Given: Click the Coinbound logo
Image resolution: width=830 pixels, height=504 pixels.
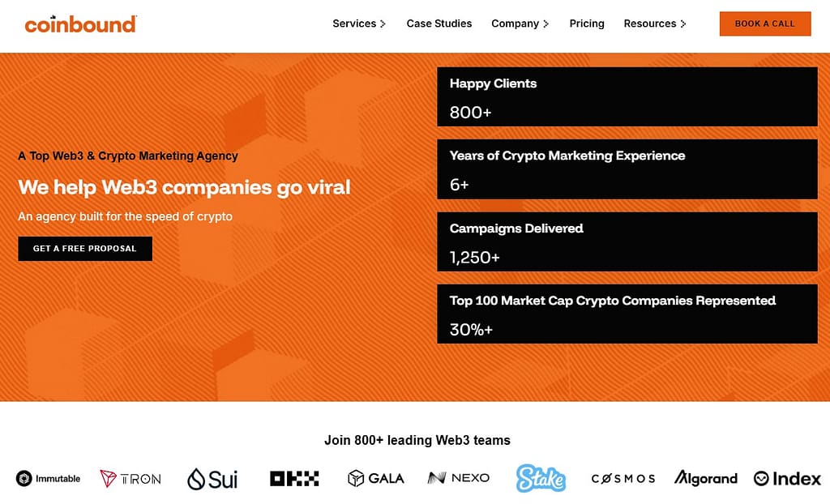Looking at the screenshot, I should coord(79,24).
